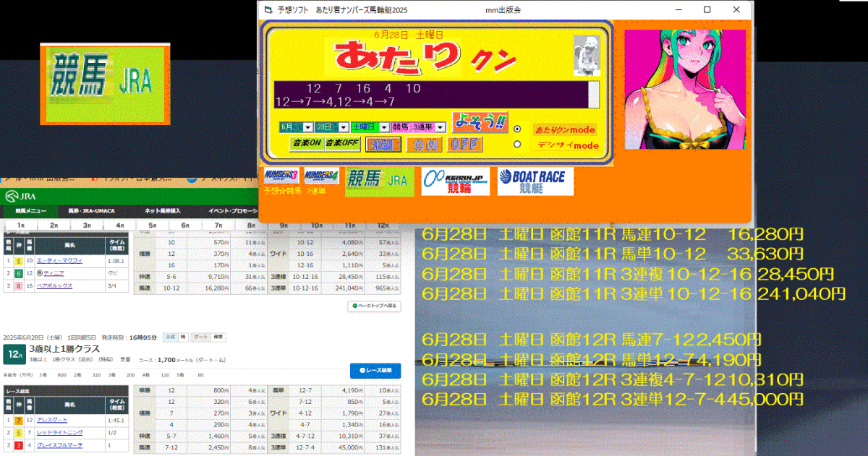Select the BOAT RACE 競艇 logo
Screen dimensions: 868x456
(535, 181)
